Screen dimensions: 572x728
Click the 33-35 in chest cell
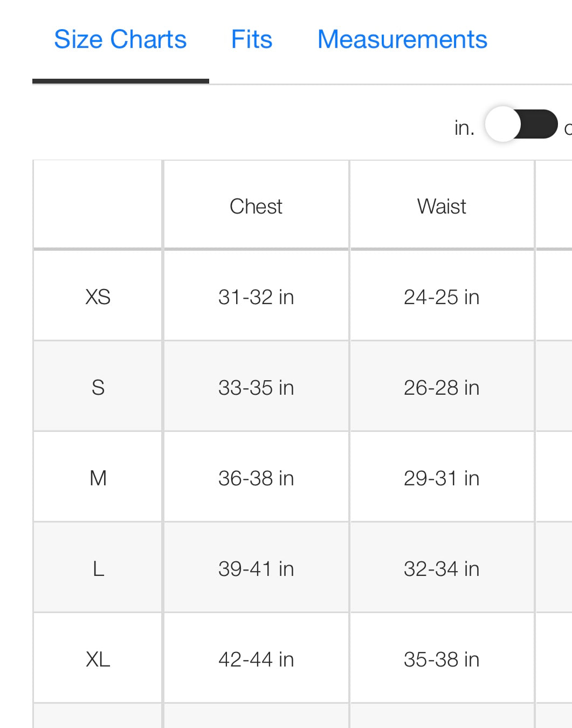[x=256, y=388]
